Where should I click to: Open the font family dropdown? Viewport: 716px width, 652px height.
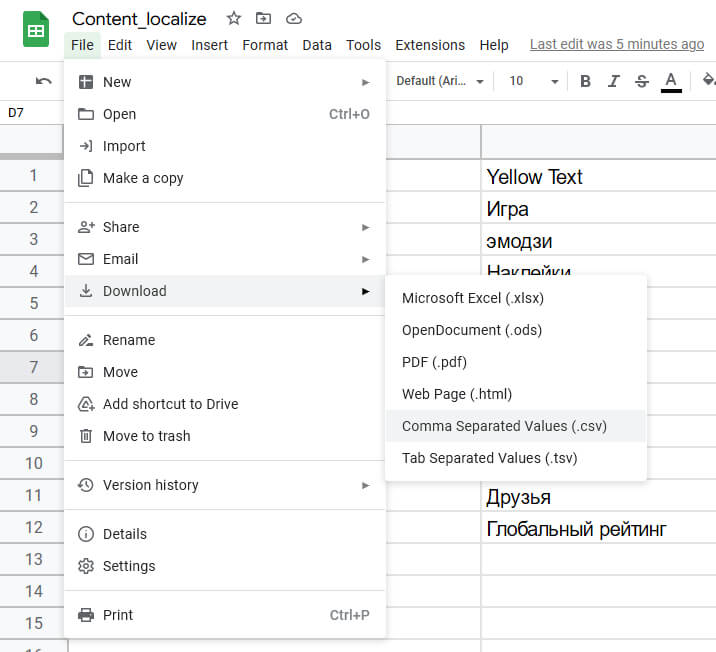(x=440, y=81)
